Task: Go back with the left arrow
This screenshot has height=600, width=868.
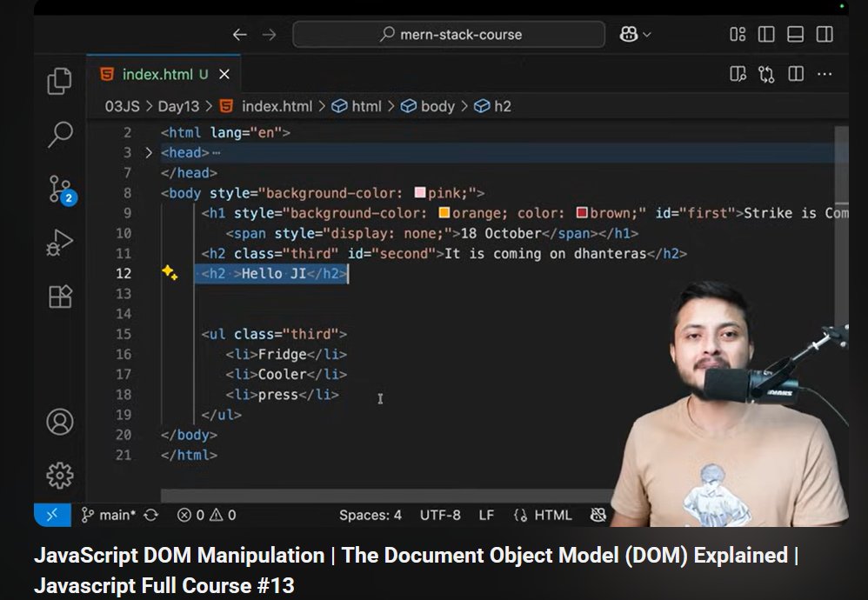Action: 240,34
